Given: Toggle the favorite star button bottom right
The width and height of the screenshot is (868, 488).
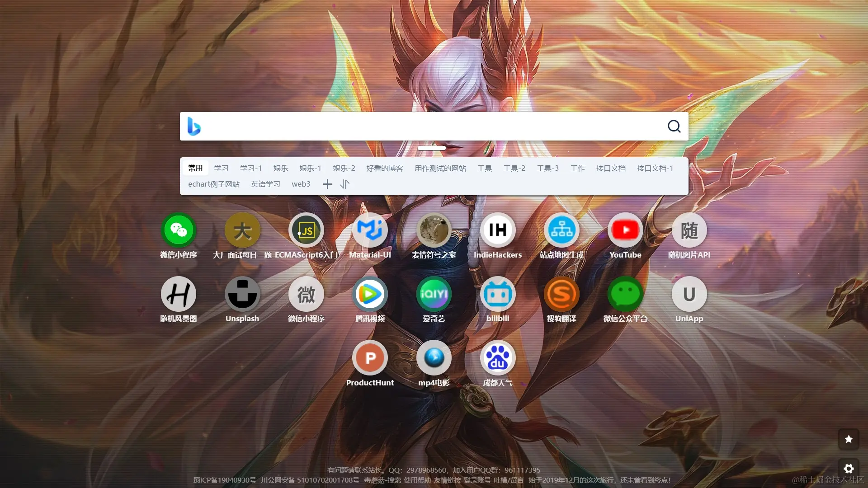Looking at the screenshot, I should tap(849, 439).
